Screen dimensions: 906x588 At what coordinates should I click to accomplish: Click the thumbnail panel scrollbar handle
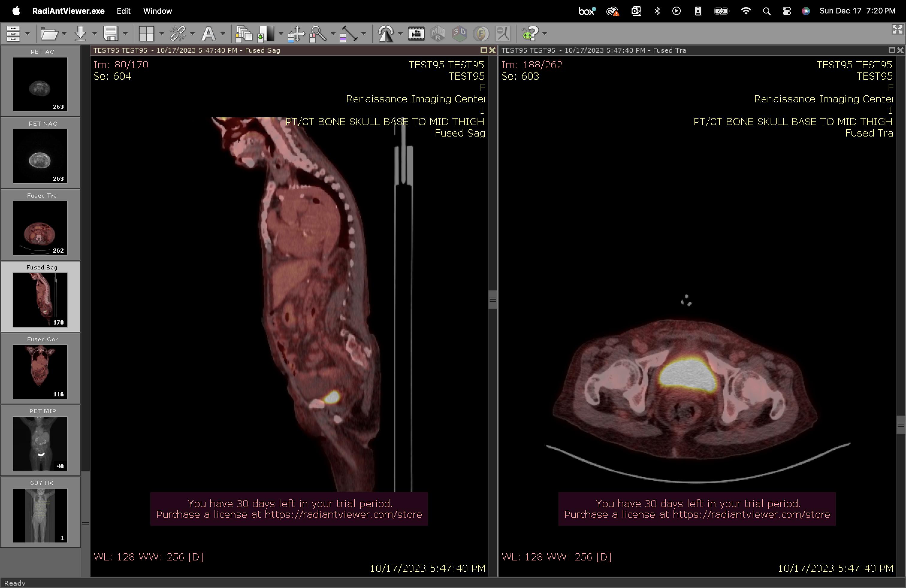point(86,524)
